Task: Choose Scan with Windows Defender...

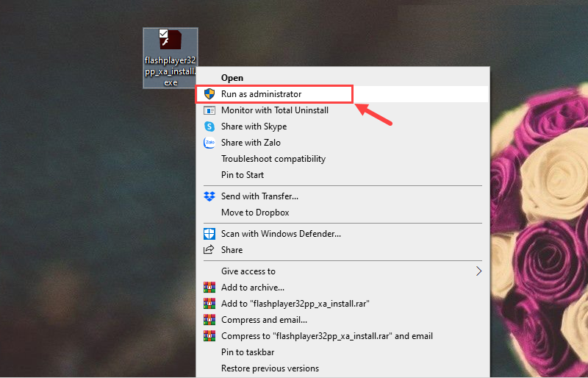Action: (x=343, y=233)
